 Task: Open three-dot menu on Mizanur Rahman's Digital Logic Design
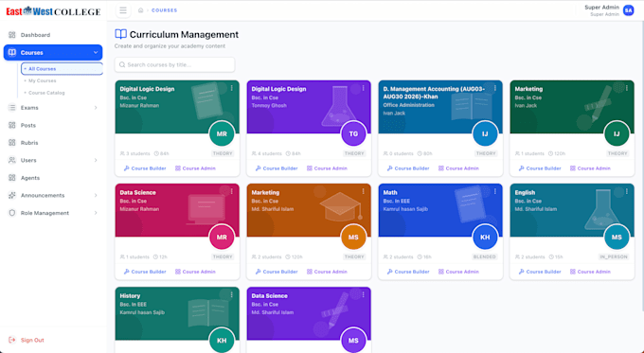(232, 88)
